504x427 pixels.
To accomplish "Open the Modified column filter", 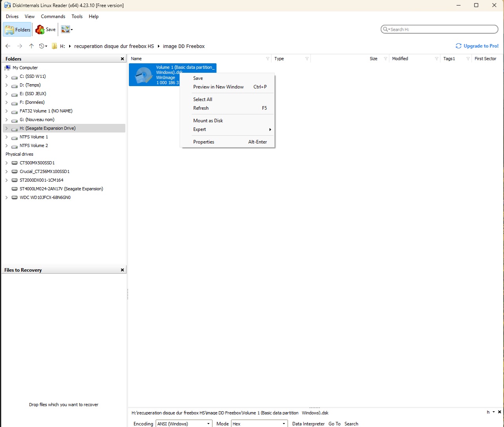I will point(436,59).
